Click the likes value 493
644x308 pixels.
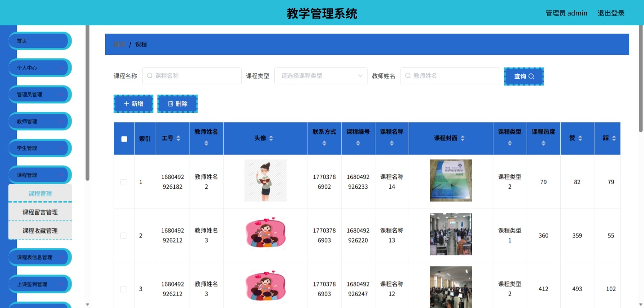577,289
